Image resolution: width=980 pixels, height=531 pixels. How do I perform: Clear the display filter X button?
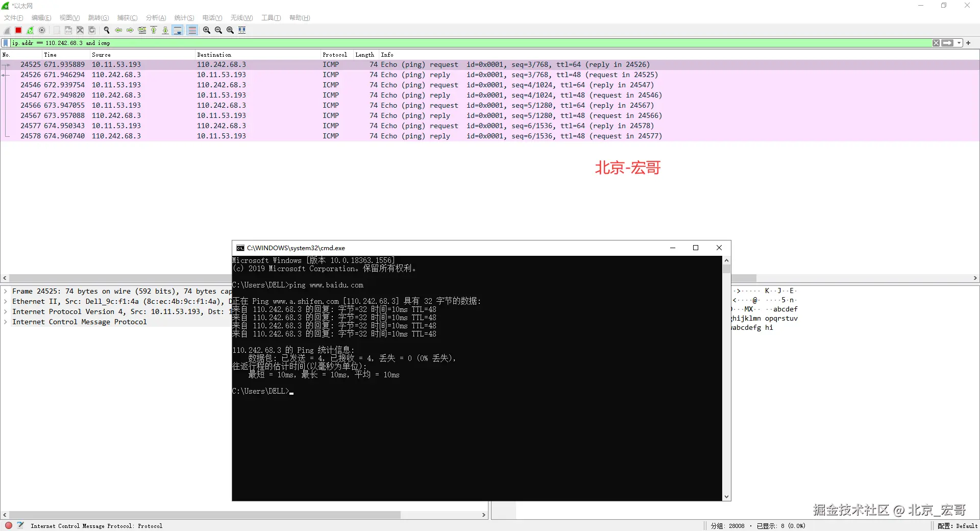[936, 43]
